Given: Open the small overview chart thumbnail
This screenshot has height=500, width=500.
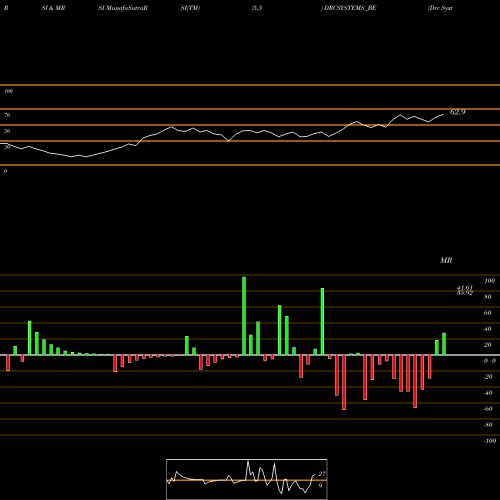Looking at the screenshot, I should (x=247, y=479).
